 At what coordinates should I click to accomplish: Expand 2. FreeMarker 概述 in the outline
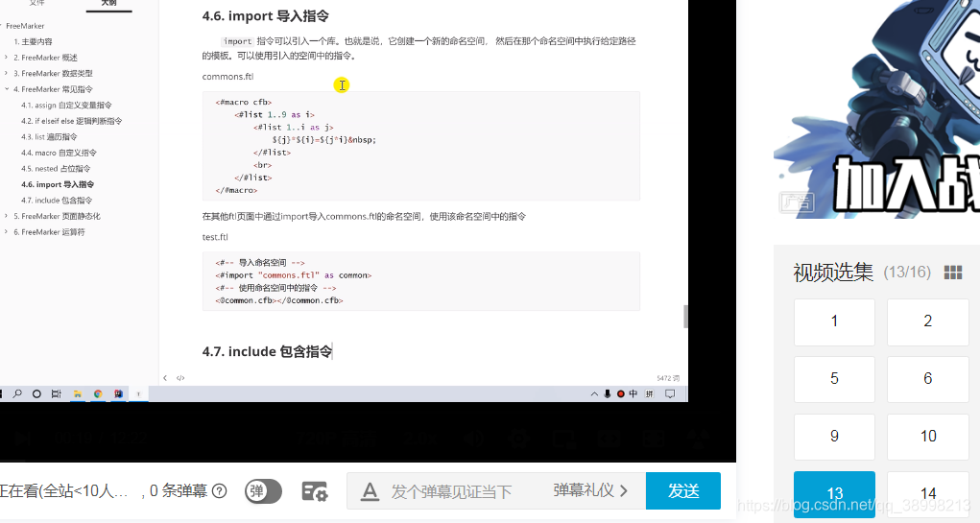7,58
